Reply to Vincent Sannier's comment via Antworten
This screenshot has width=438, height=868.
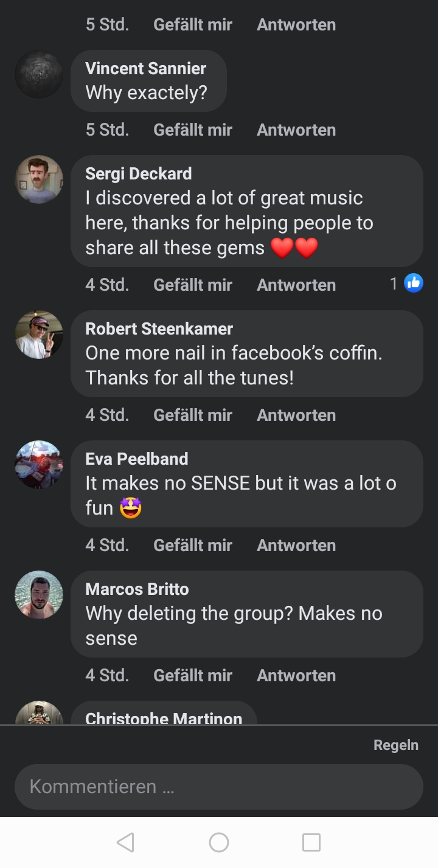(x=296, y=130)
